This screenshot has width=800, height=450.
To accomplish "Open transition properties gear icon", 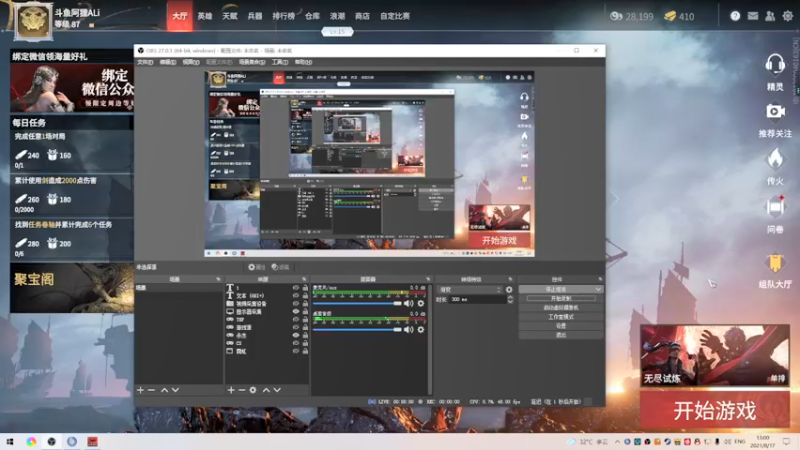I will (x=509, y=290).
